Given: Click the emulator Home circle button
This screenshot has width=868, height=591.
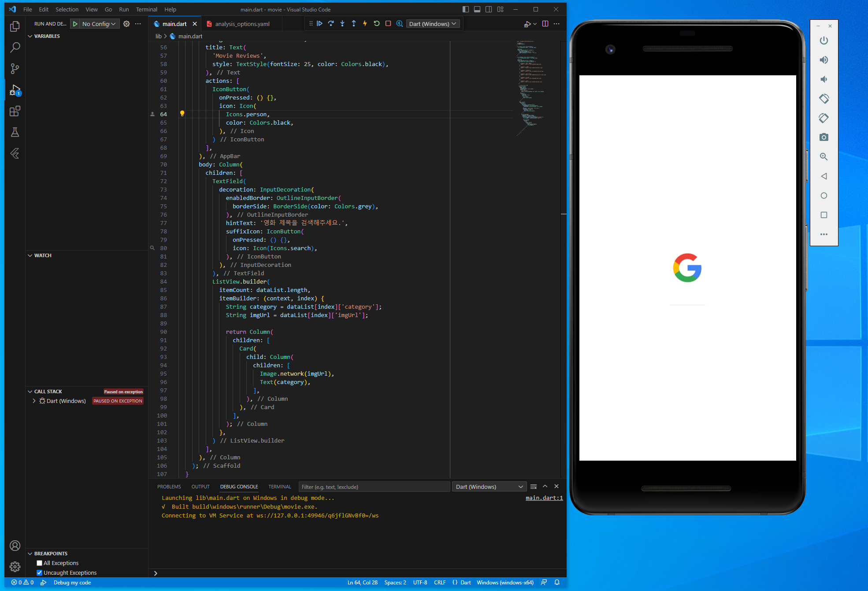Looking at the screenshot, I should tap(824, 196).
